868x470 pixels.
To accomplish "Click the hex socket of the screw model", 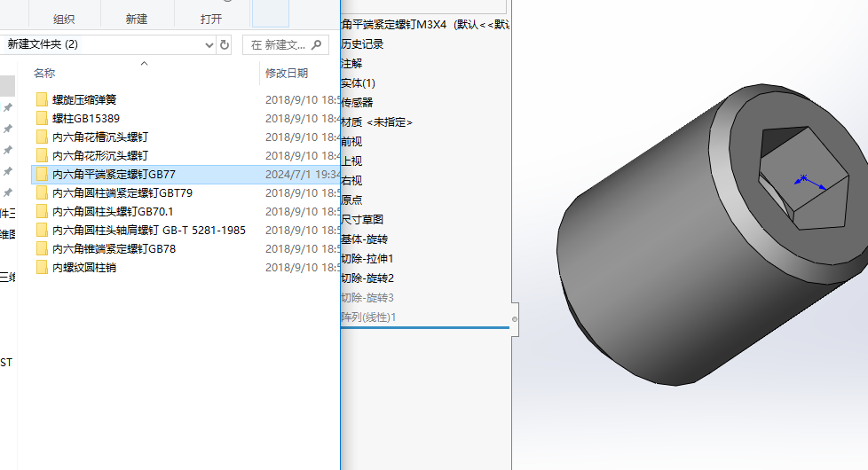I will 804,177.
